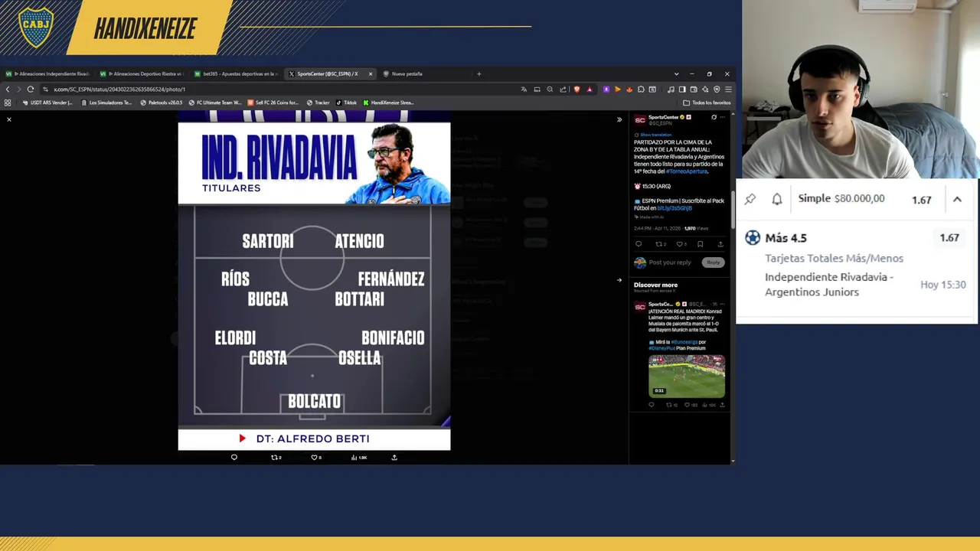
Task: Bookmark the SportsCenter post
Action: pos(700,244)
